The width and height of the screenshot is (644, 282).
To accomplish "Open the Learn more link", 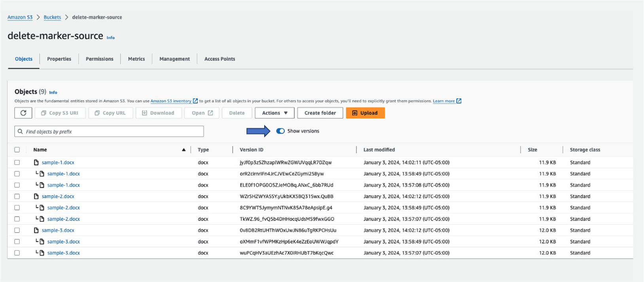I will point(443,101).
